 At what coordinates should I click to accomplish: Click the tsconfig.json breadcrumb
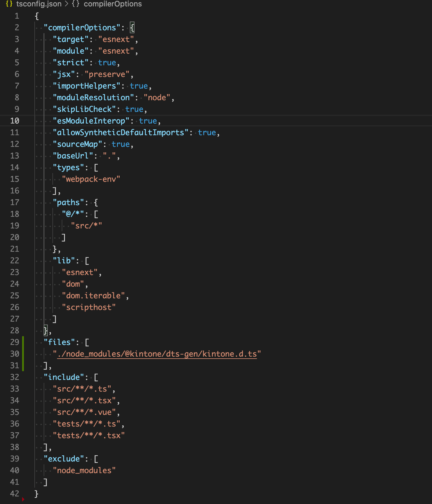point(39,4)
